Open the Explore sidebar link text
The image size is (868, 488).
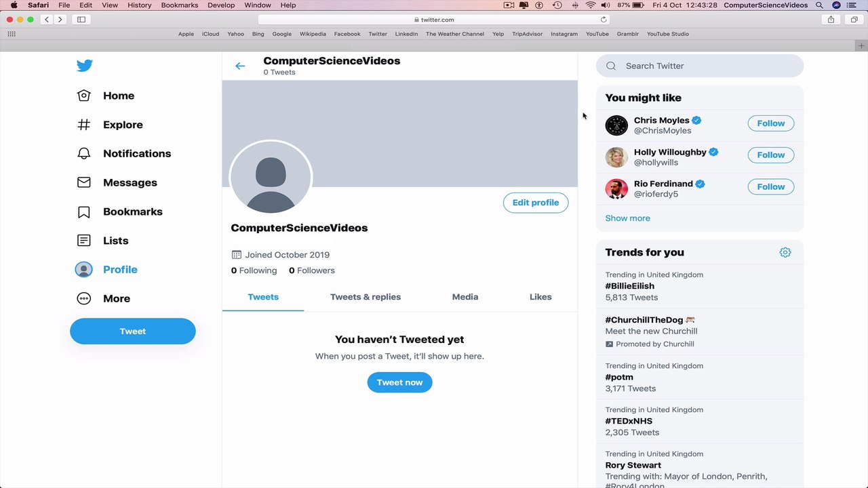pos(123,125)
